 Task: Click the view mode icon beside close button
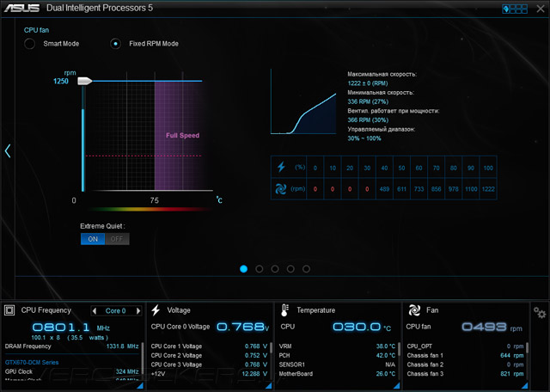(515, 9)
